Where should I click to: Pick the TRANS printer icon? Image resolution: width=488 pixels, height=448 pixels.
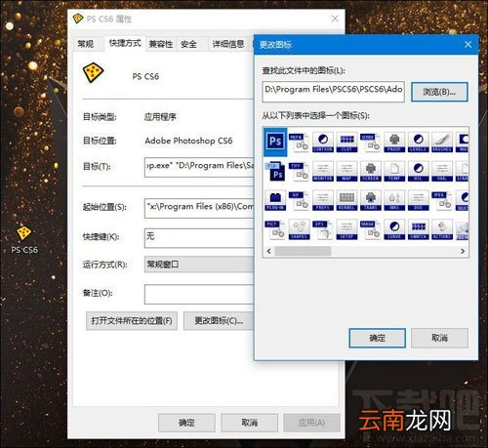pos(371,200)
